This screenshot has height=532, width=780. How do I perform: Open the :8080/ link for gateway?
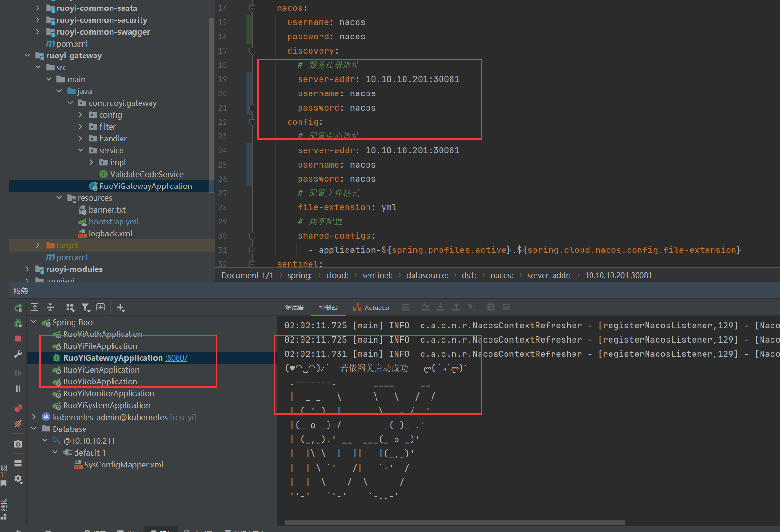pyautogui.click(x=176, y=358)
